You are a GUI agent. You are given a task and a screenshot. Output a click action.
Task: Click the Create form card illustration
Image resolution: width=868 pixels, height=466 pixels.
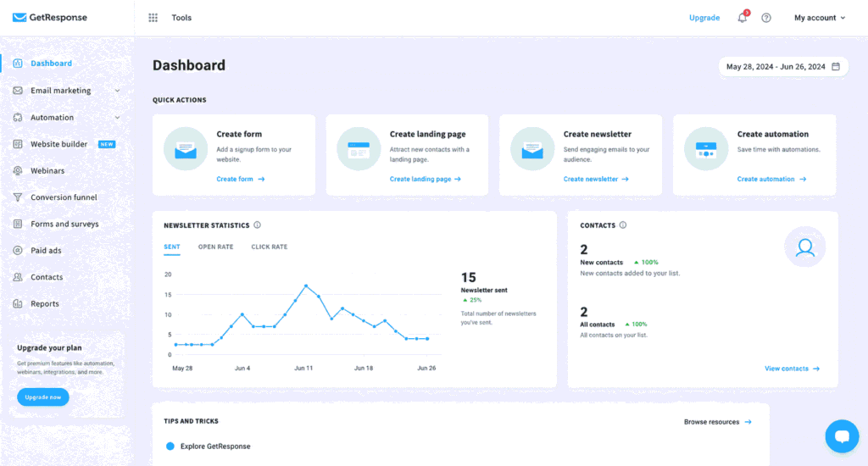(186, 149)
